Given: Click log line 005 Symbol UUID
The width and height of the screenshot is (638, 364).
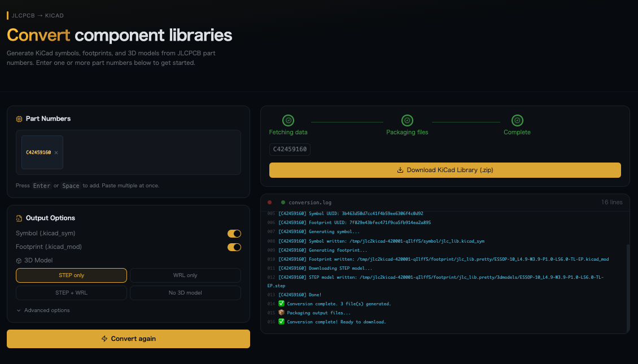Looking at the screenshot, I should (351, 213).
